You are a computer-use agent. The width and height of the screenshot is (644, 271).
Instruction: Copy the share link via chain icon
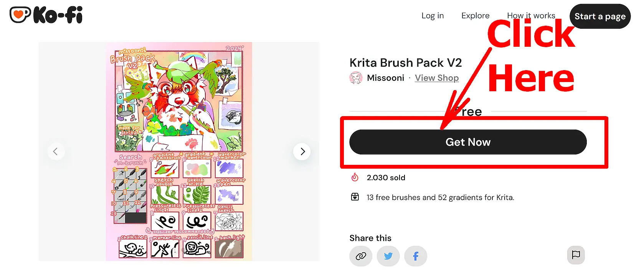(x=361, y=256)
